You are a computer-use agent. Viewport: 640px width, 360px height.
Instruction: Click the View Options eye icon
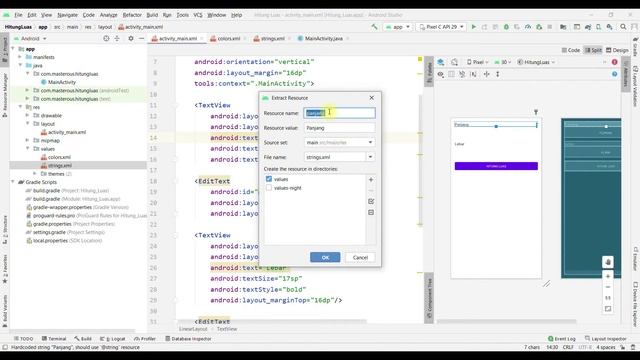[440, 74]
